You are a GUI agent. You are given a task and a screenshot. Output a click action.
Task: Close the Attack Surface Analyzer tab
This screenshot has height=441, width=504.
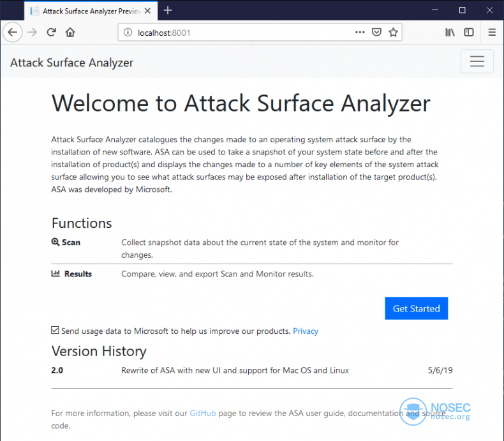(x=147, y=11)
